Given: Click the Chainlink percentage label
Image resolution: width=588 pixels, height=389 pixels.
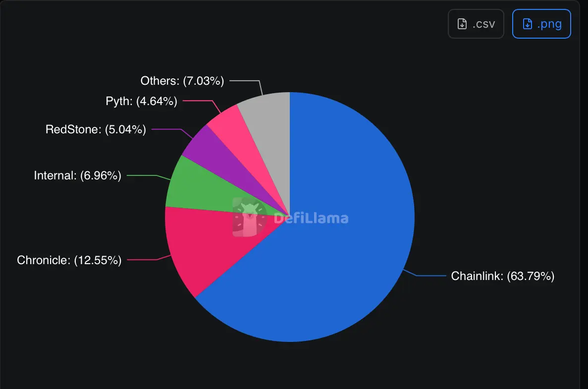Looking at the screenshot, I should [502, 276].
